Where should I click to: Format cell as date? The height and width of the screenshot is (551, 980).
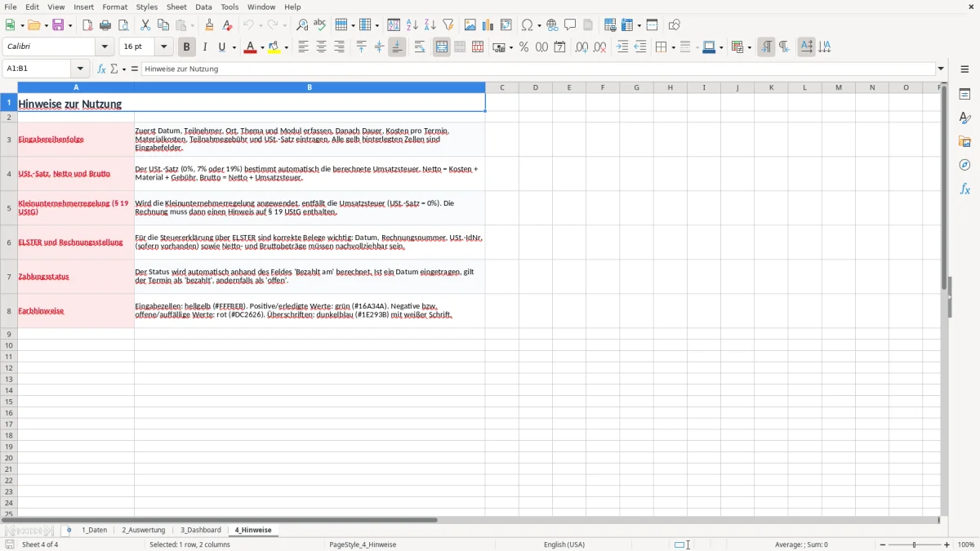[559, 47]
